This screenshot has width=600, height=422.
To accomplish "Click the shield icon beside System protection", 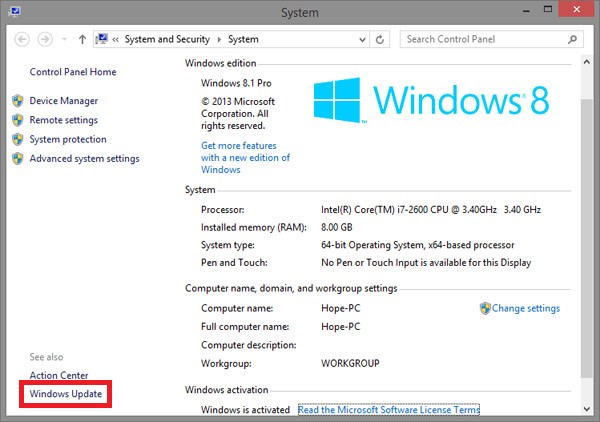I will click(x=18, y=139).
